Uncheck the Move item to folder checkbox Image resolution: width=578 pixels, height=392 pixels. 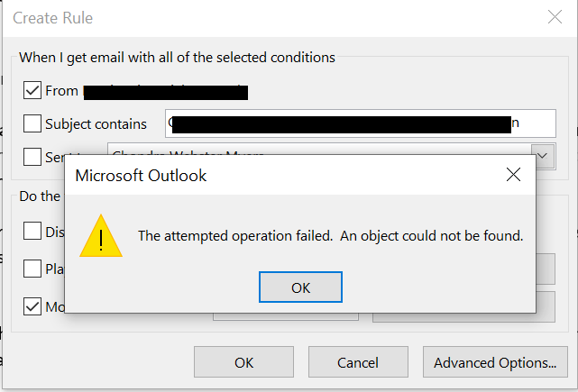point(32,306)
